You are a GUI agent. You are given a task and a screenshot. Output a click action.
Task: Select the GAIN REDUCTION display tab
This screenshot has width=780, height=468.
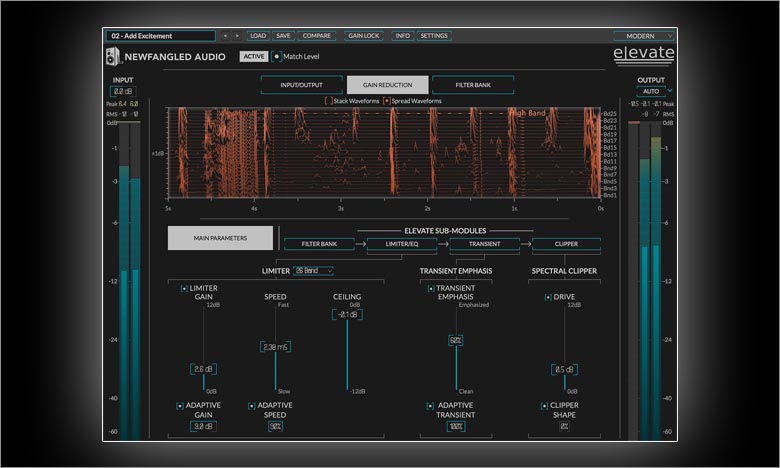pos(388,85)
